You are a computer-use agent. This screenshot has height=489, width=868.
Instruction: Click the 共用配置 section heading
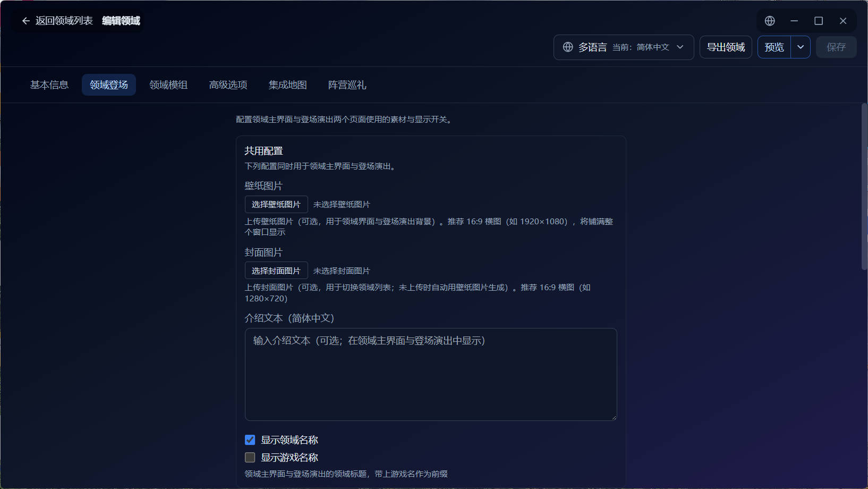(263, 151)
